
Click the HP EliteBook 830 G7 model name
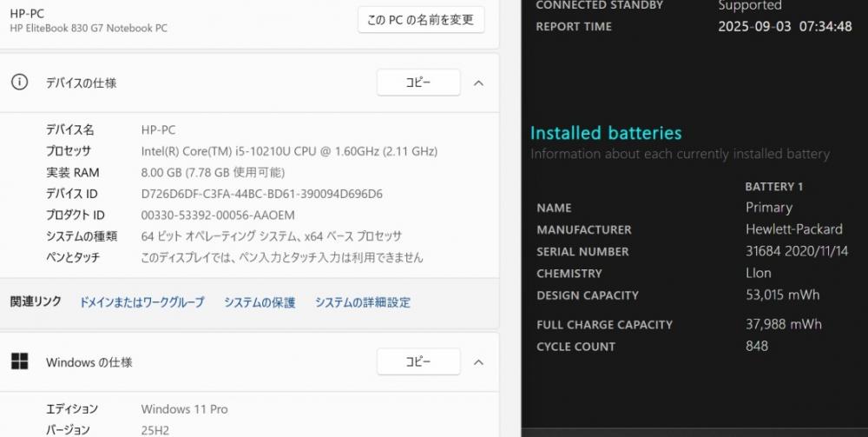point(89,28)
